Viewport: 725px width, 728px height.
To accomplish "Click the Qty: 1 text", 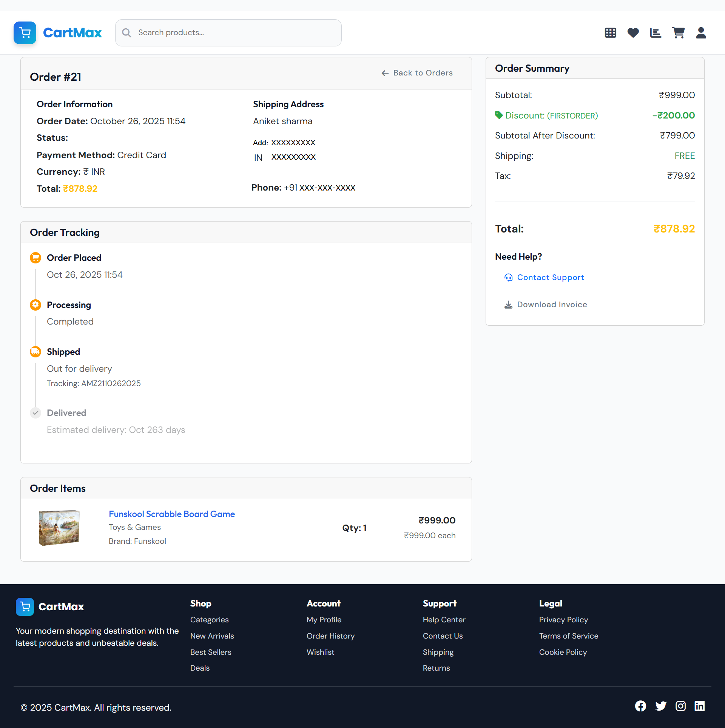I will 354,528.
